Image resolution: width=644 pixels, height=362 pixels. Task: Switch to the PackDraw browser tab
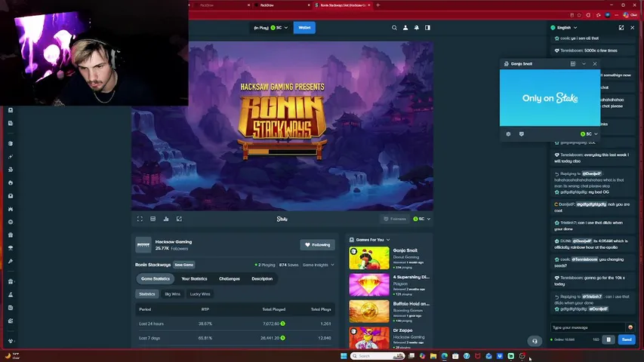click(281, 5)
